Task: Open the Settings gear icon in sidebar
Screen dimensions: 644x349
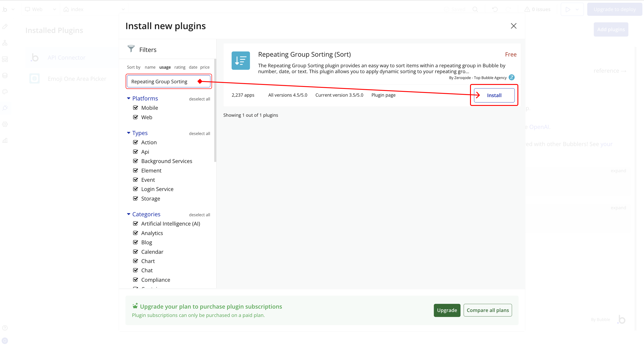Action: point(5,124)
